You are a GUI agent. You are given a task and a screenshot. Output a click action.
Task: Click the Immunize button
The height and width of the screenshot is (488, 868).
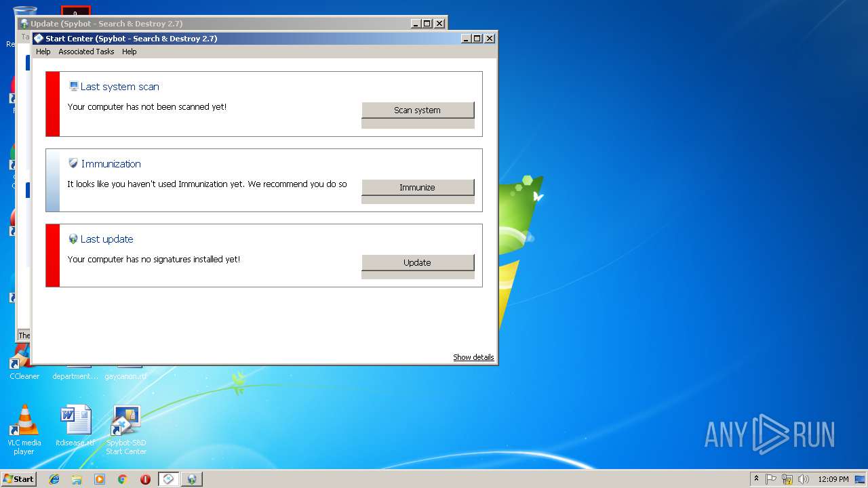coord(417,187)
